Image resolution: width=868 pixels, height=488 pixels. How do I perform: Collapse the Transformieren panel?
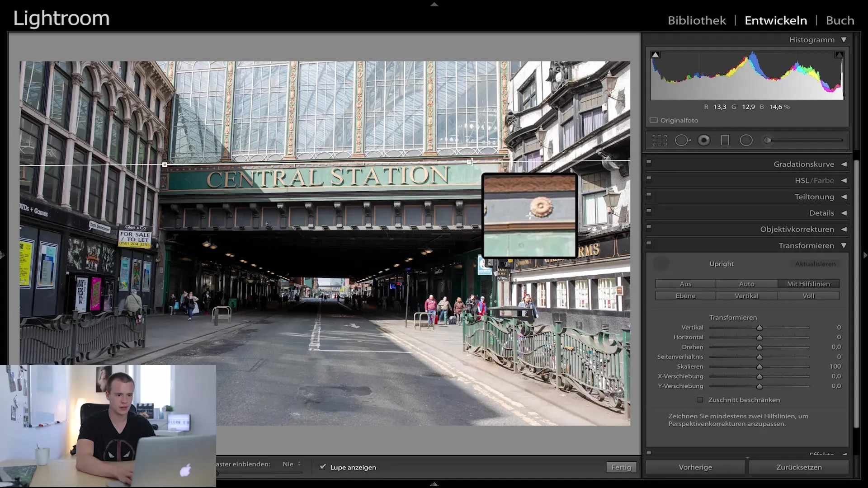click(844, 246)
